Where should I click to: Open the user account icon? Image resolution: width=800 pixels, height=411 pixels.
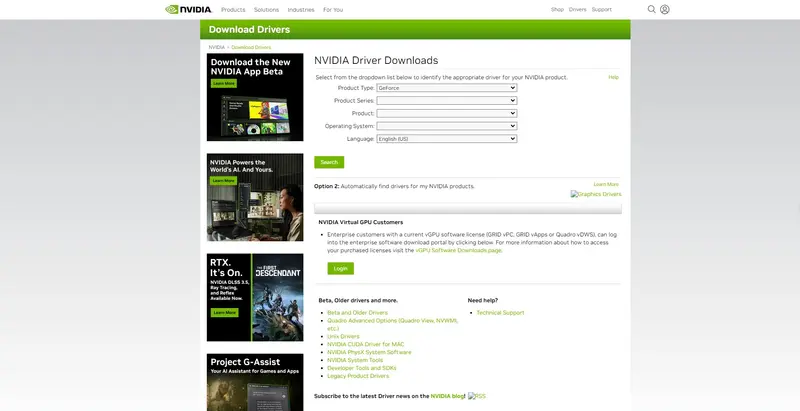(x=665, y=9)
